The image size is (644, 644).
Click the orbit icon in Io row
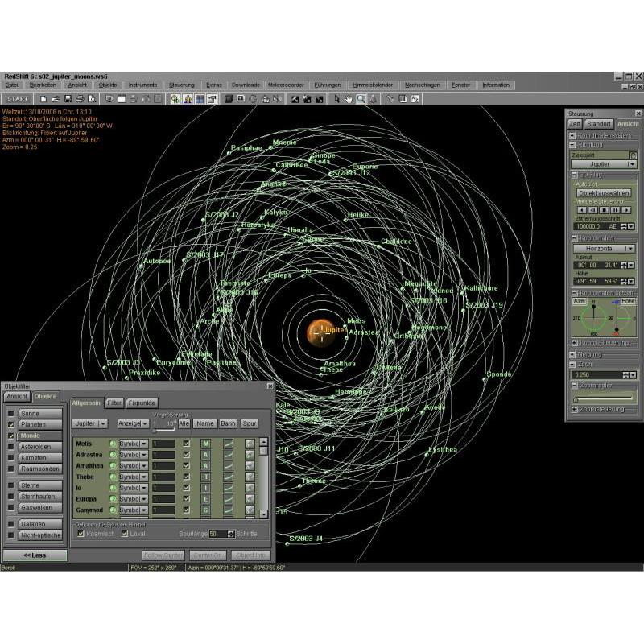[x=228, y=488]
